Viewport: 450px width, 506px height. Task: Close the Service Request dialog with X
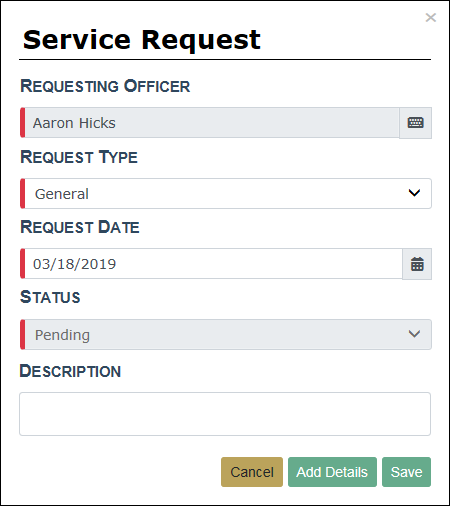(431, 17)
